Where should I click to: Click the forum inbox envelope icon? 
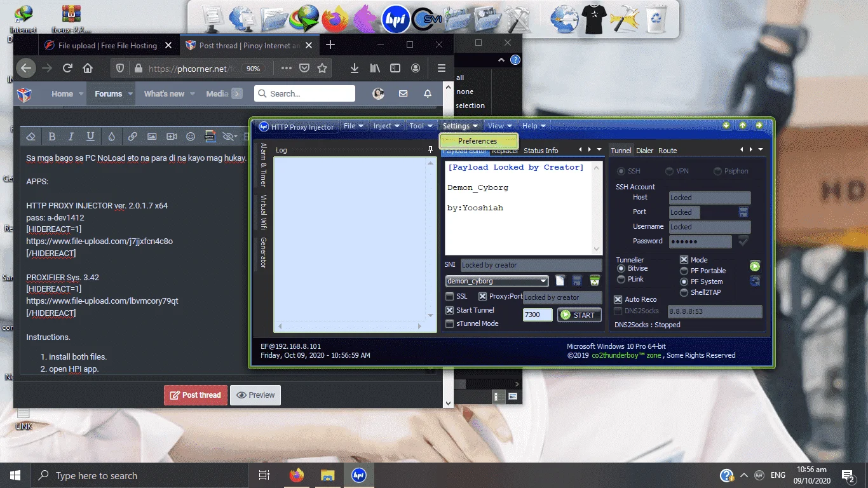(403, 93)
